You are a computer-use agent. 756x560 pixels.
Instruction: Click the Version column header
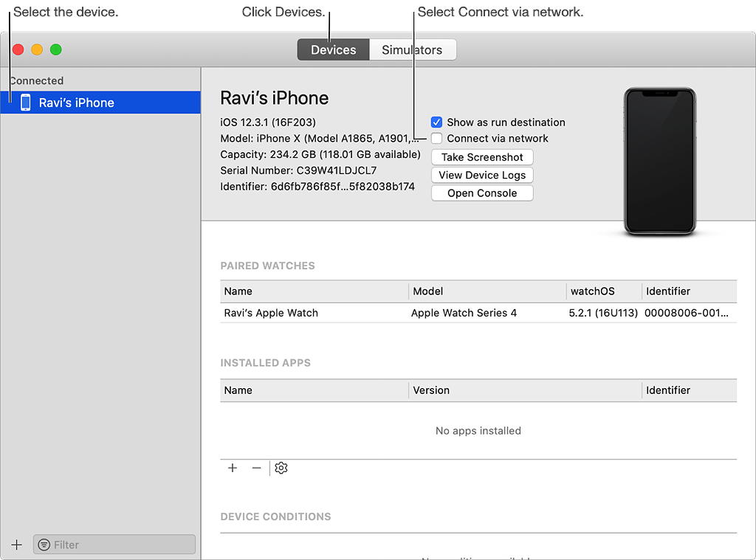[525, 390]
